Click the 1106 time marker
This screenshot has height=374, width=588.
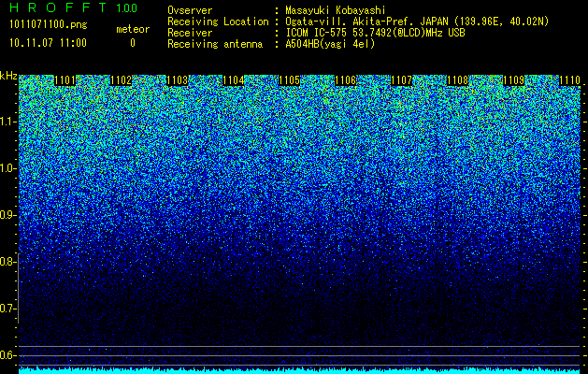click(345, 80)
